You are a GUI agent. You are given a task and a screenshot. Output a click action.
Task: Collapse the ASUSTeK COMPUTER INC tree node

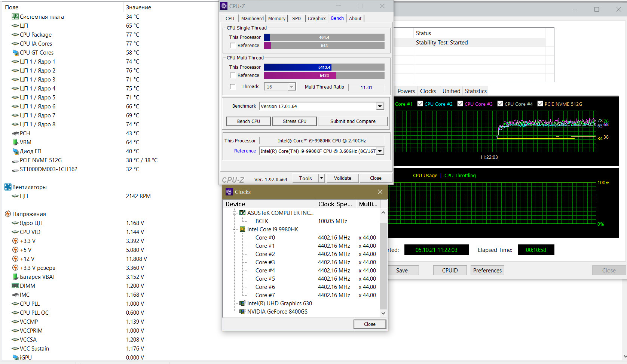[235, 213]
